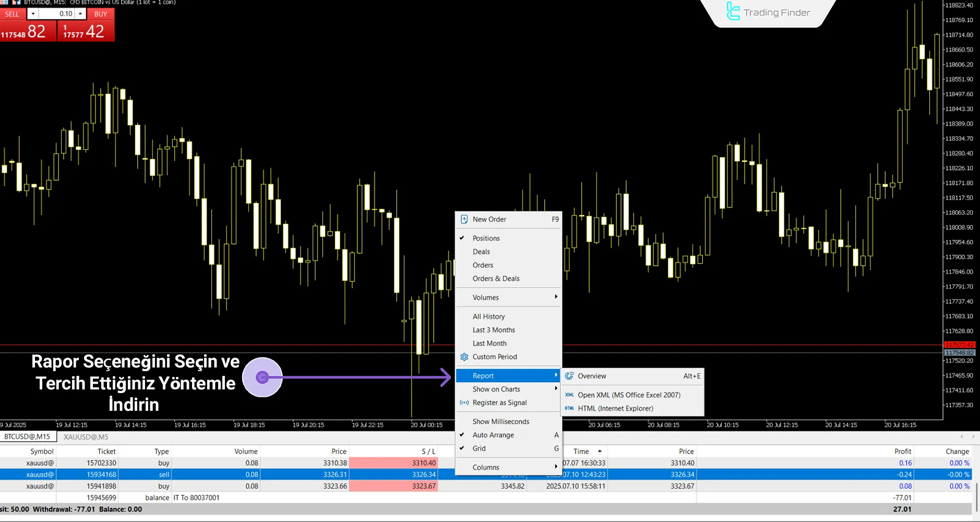Click the New Order icon in context menu
The image size is (980, 522).
pos(464,220)
